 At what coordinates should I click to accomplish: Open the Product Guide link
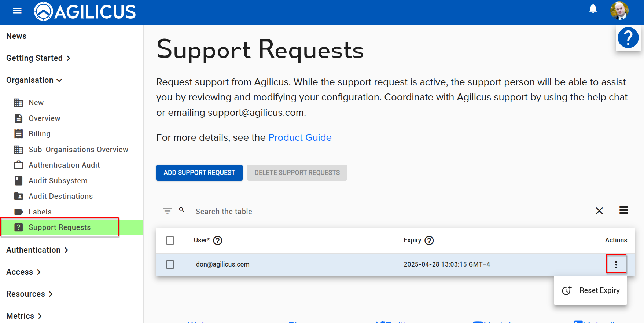click(x=299, y=137)
